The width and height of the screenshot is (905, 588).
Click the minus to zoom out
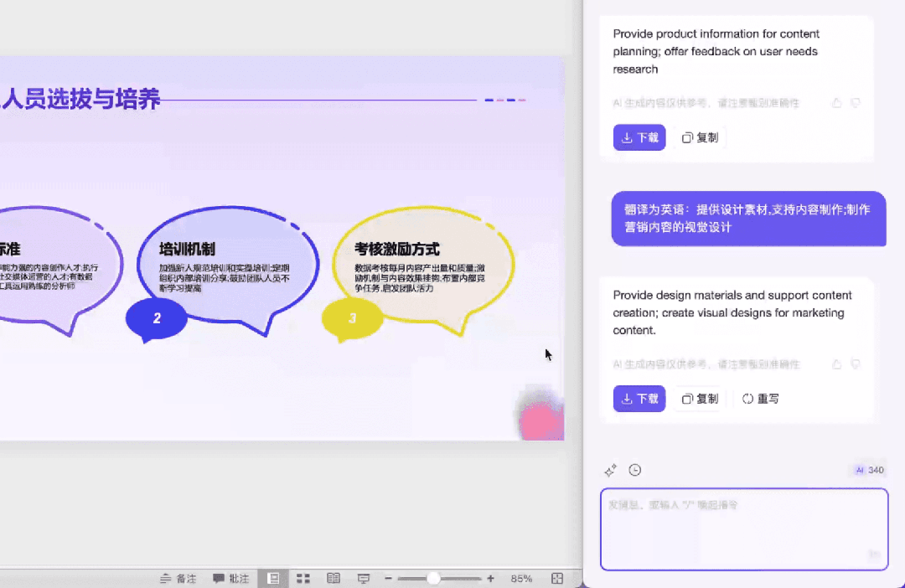[x=387, y=578]
